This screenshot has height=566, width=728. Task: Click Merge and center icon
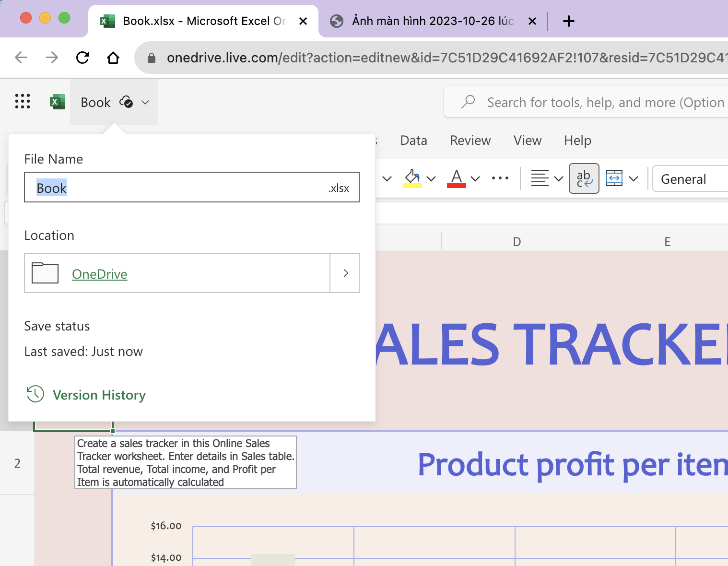pyautogui.click(x=614, y=178)
